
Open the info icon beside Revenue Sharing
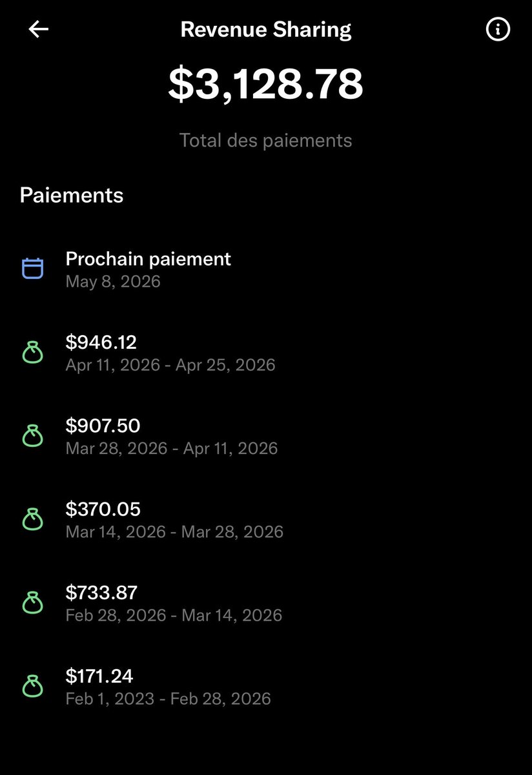click(x=498, y=30)
